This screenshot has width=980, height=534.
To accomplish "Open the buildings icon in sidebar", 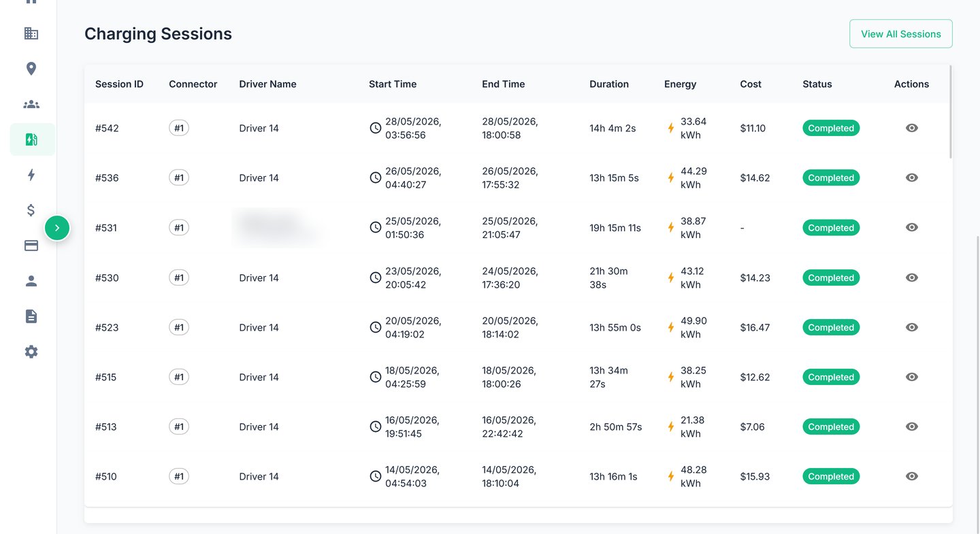I will point(31,33).
